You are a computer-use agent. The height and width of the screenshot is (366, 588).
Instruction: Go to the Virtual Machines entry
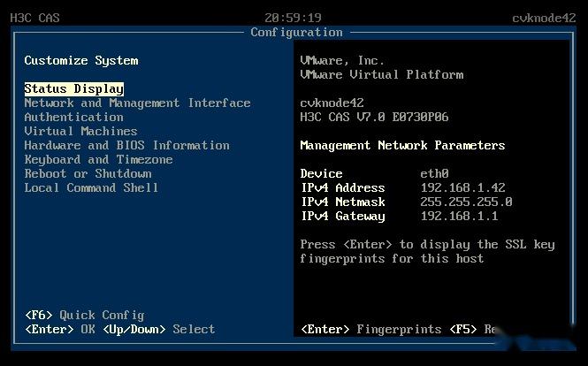pos(80,131)
